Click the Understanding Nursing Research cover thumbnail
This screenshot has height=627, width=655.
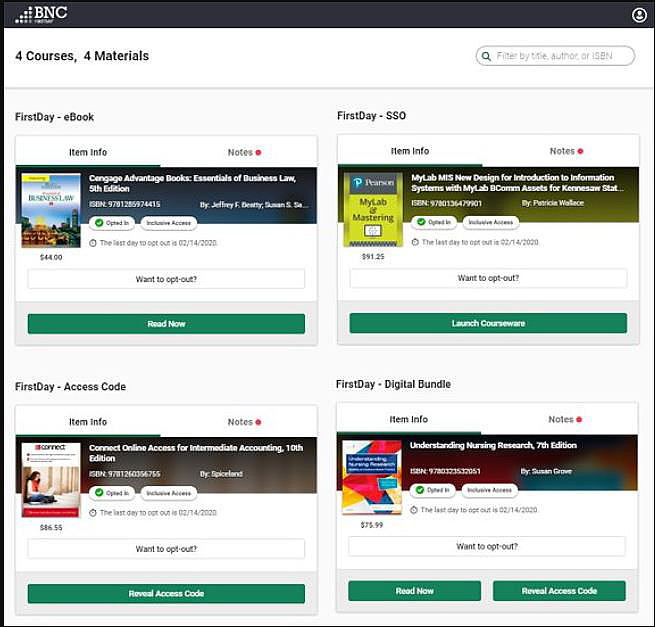pyautogui.click(x=372, y=477)
